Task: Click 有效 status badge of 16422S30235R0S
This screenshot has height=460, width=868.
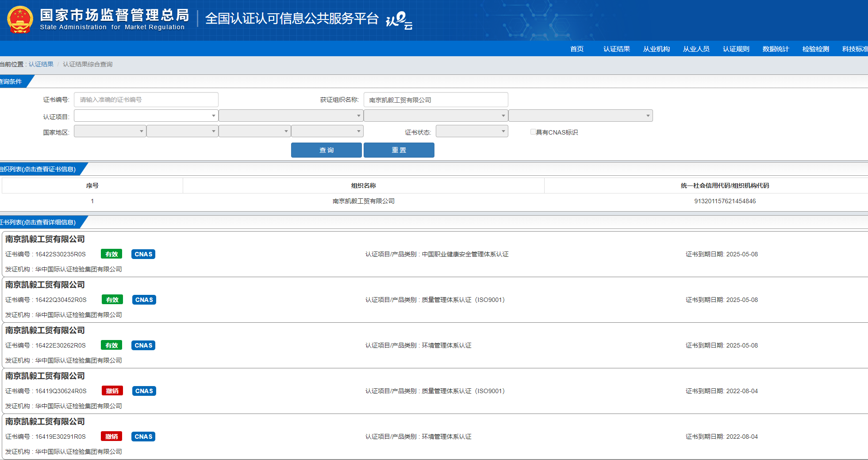Action: pyautogui.click(x=111, y=254)
